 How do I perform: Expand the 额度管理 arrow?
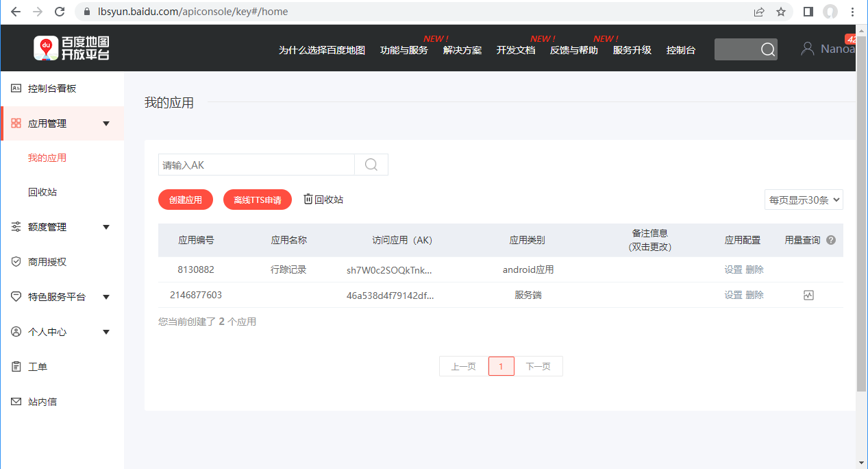(x=106, y=227)
